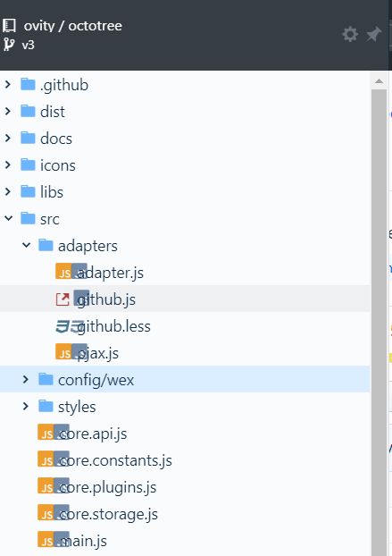Image resolution: width=392 pixels, height=556 pixels.
Task: Open github.js via external link icon
Action: click(x=63, y=299)
